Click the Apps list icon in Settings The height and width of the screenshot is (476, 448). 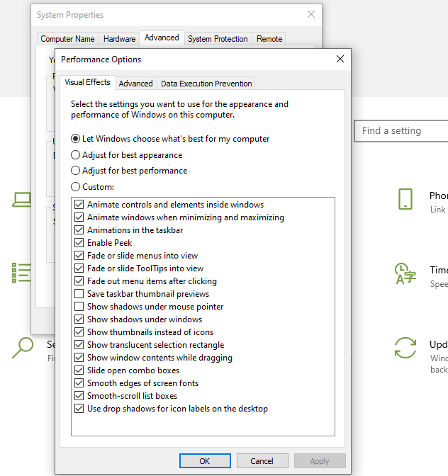tap(21, 273)
